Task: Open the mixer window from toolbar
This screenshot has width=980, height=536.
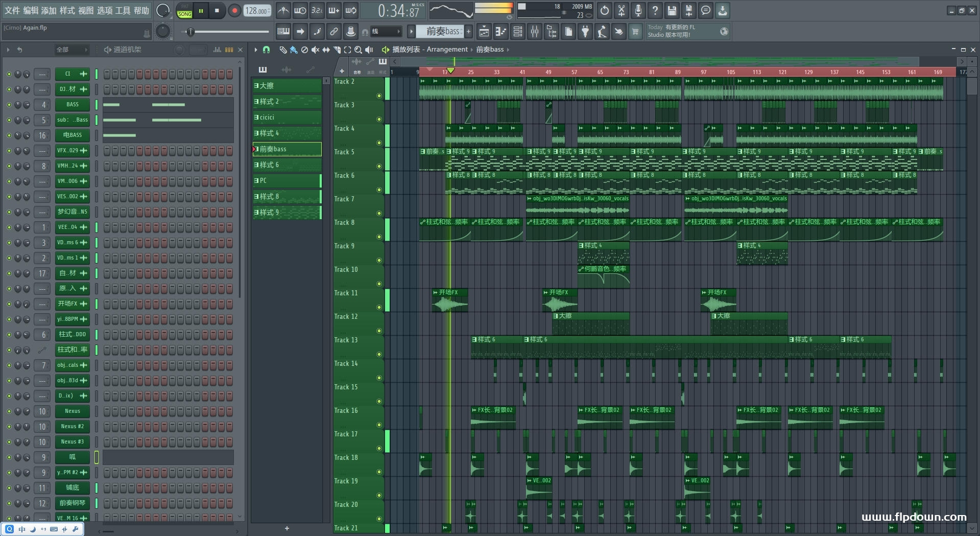Action: click(x=534, y=32)
